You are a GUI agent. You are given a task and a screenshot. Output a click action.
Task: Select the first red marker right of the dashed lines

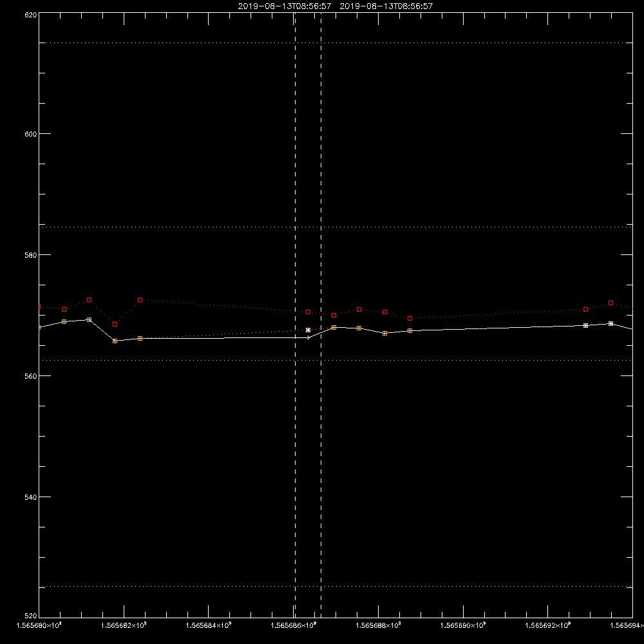(x=334, y=315)
